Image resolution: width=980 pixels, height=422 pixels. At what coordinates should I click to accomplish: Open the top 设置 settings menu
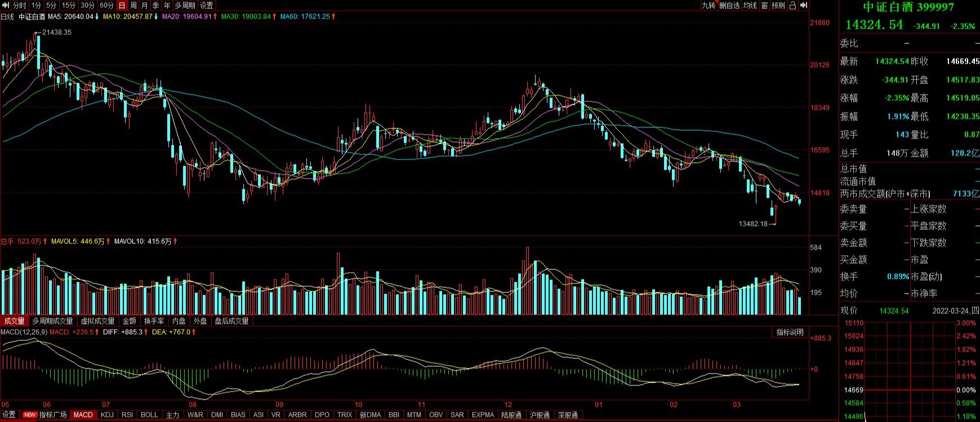[206, 5]
